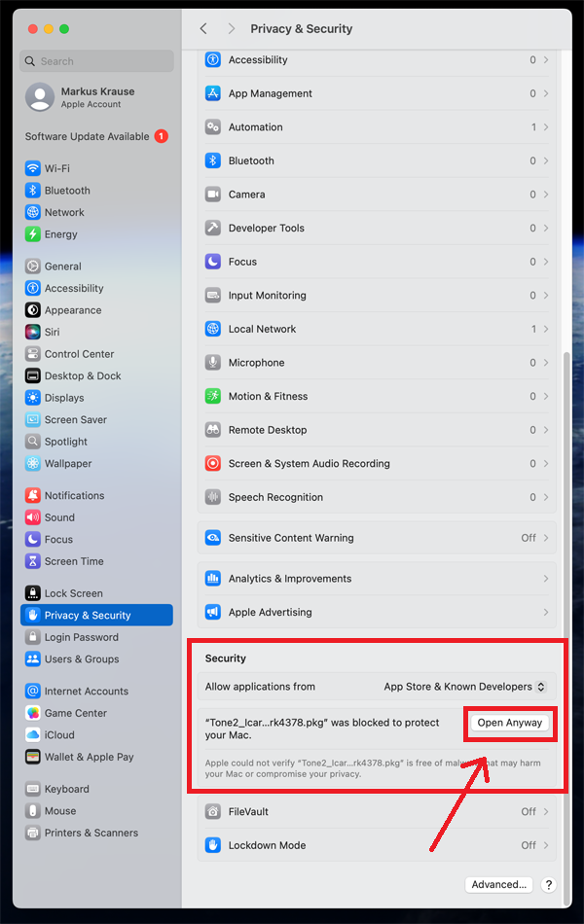Expand the Analytics & Improvements chevron
Image resolution: width=584 pixels, height=924 pixels.
pyautogui.click(x=546, y=579)
